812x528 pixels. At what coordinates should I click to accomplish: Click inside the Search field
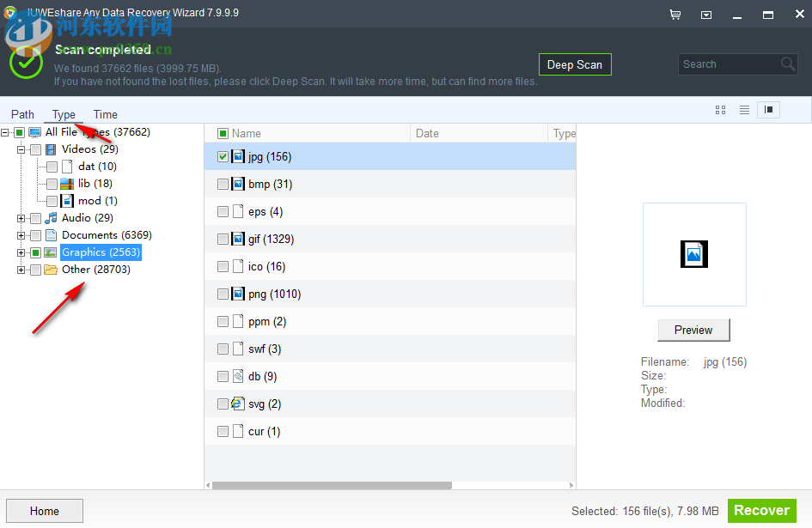730,64
